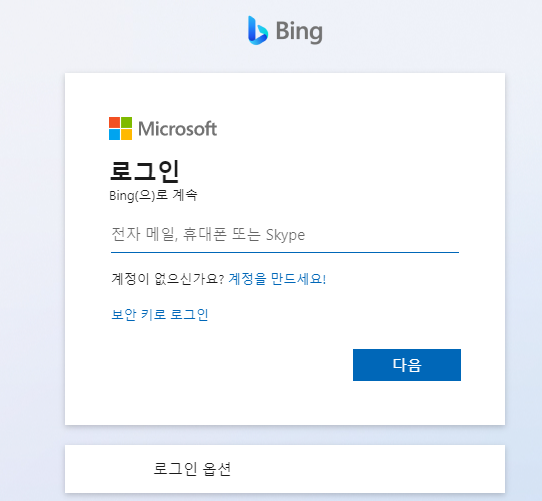Click the '계정이 없으신가요?' text
Image resolution: width=542 pixels, height=501 pixels.
pos(168,279)
